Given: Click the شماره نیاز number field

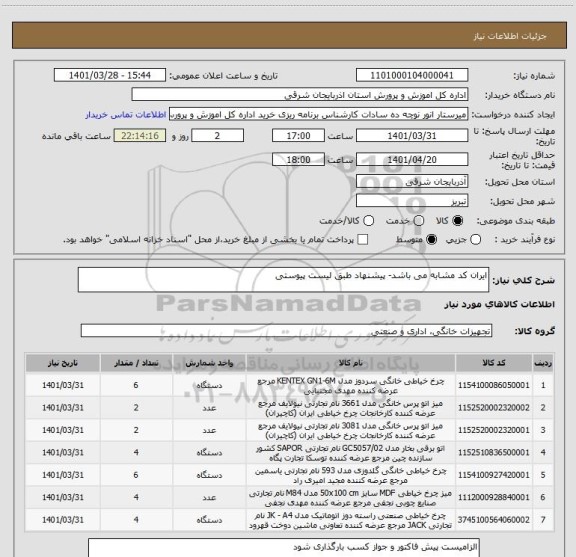Looking at the screenshot, I should pyautogui.click(x=412, y=75).
